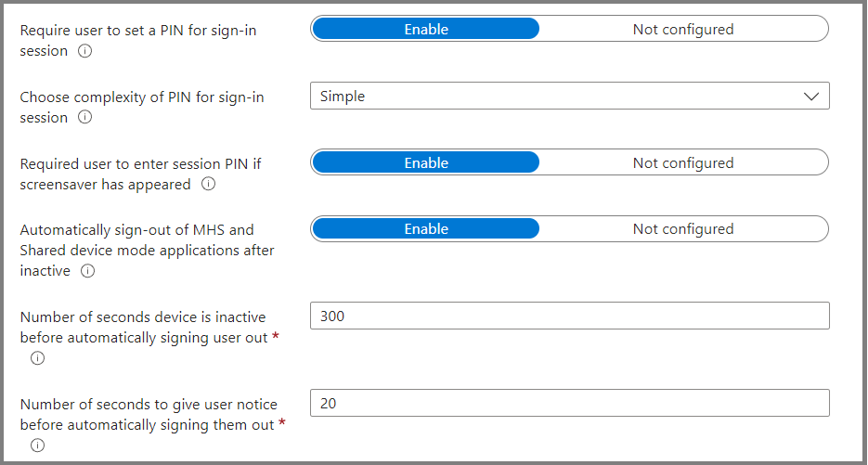Image resolution: width=868 pixels, height=465 pixels.
Task: Click info icon next to PIN complexity setting
Action: pyautogui.click(x=84, y=118)
